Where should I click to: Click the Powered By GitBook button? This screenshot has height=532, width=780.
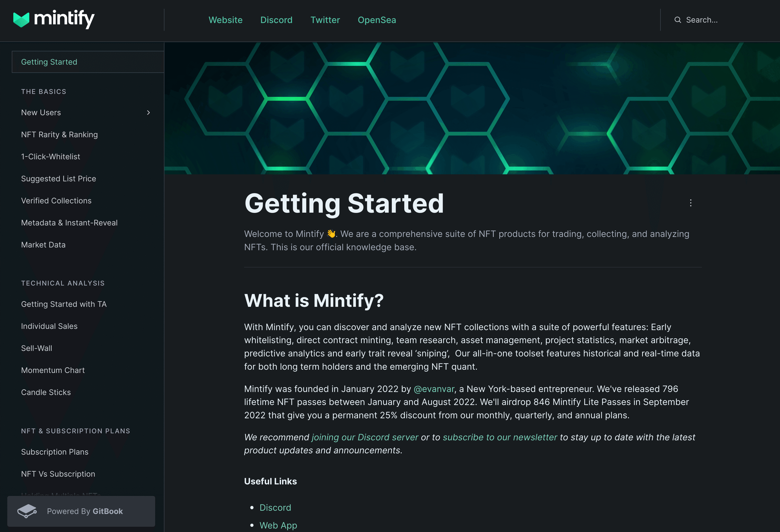coord(81,511)
